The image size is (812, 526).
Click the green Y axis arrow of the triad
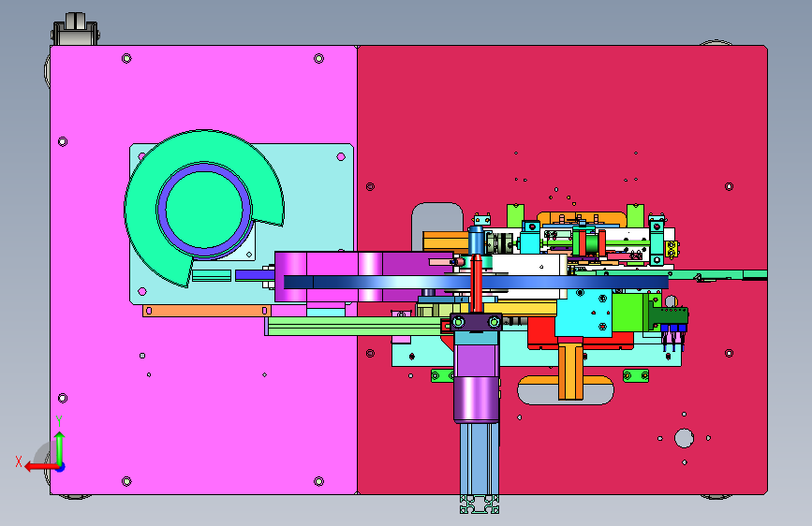(60, 447)
